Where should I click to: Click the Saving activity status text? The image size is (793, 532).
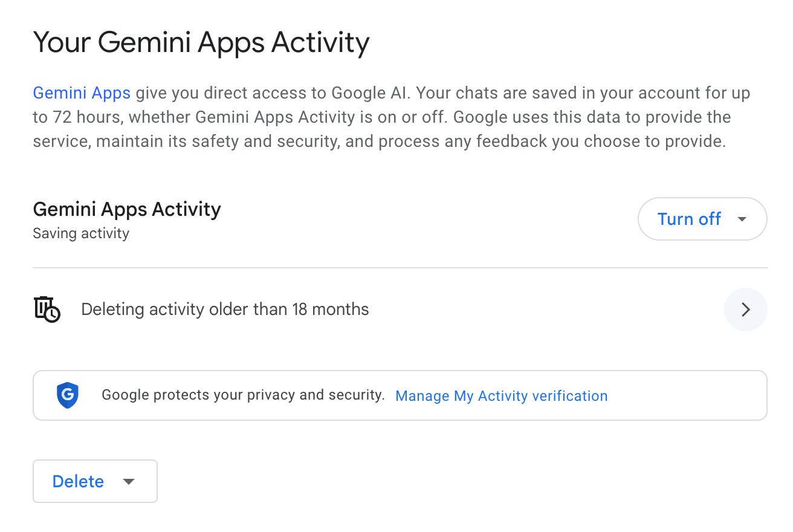tap(81, 233)
